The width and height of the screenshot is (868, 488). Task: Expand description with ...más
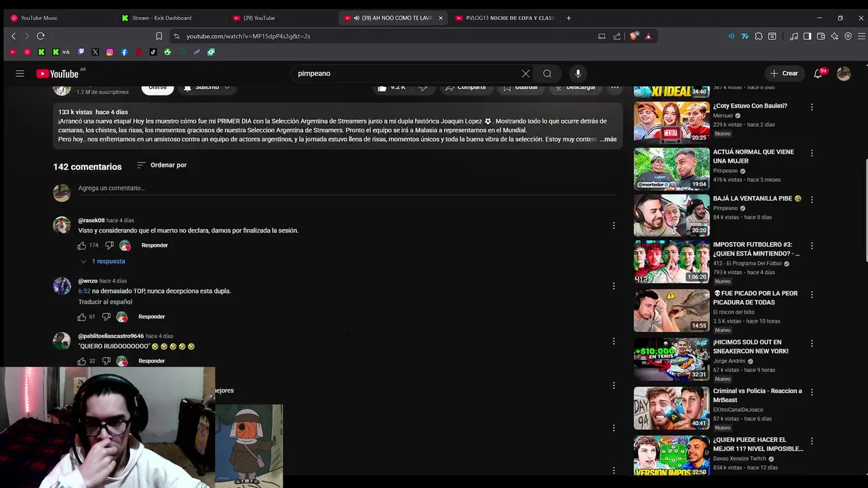(x=608, y=139)
